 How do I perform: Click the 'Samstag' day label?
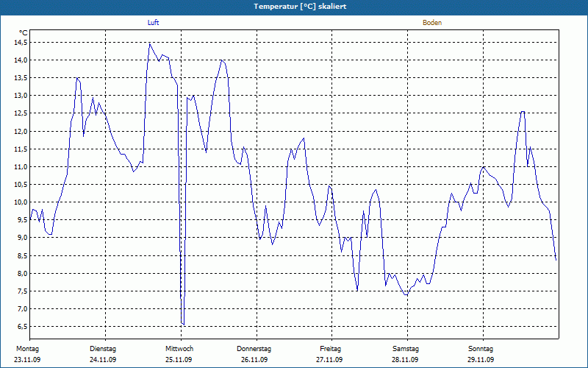406,349
